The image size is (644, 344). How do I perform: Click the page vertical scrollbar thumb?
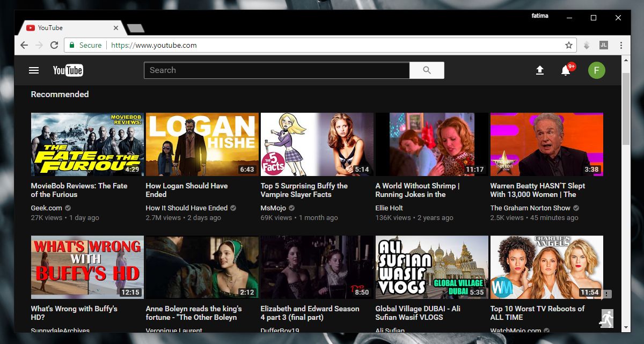625,108
